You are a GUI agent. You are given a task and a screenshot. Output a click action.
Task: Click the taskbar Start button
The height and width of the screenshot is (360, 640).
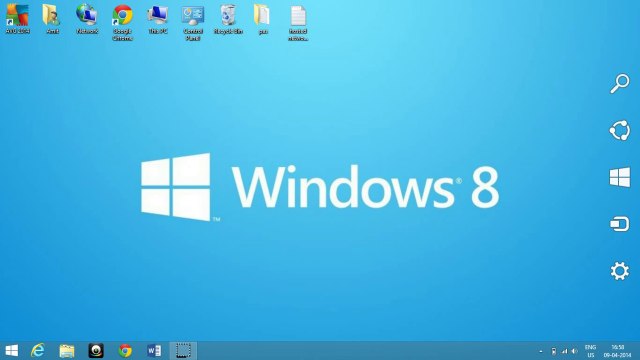(11, 351)
